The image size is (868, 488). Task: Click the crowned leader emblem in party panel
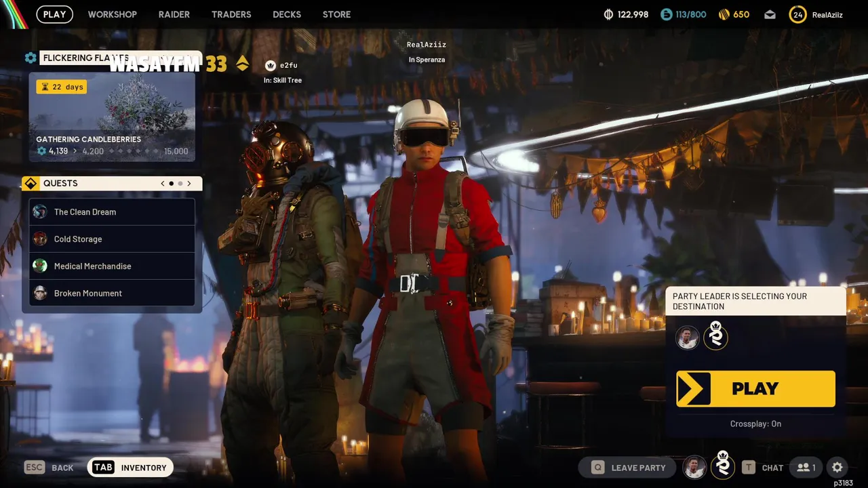715,336
